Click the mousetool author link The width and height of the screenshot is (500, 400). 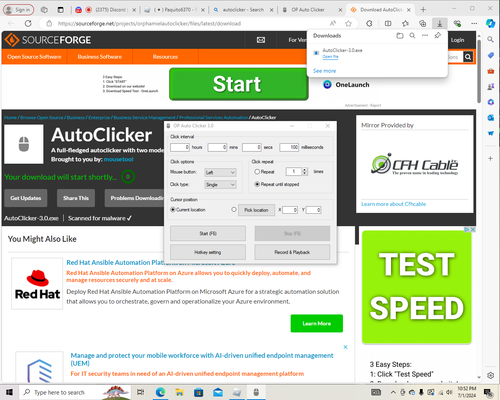coord(118,159)
